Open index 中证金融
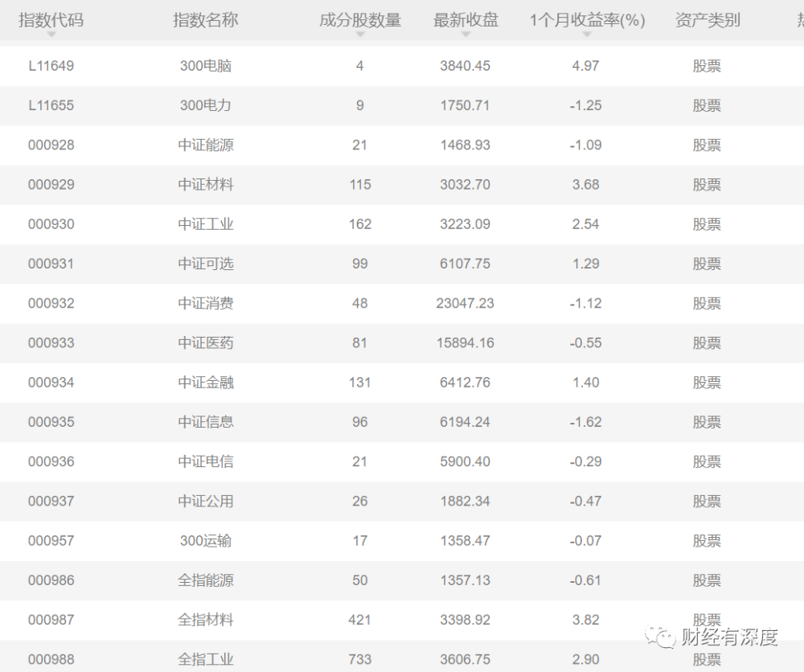 click(206, 383)
